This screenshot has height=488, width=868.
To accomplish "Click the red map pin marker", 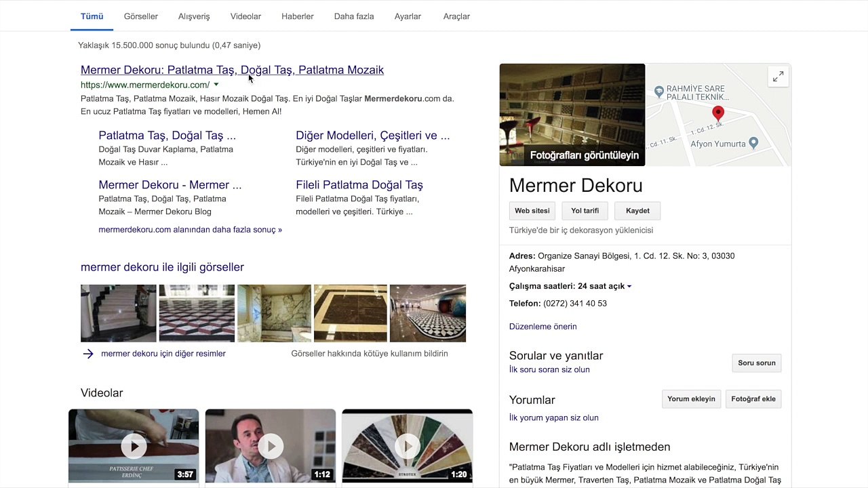I will (718, 114).
